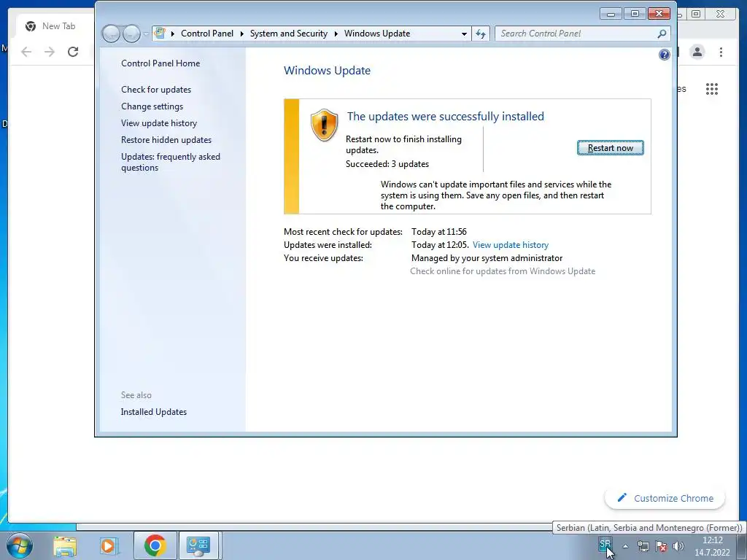
Task: Click 'Managed by your system administrator' text
Action: coord(487,258)
